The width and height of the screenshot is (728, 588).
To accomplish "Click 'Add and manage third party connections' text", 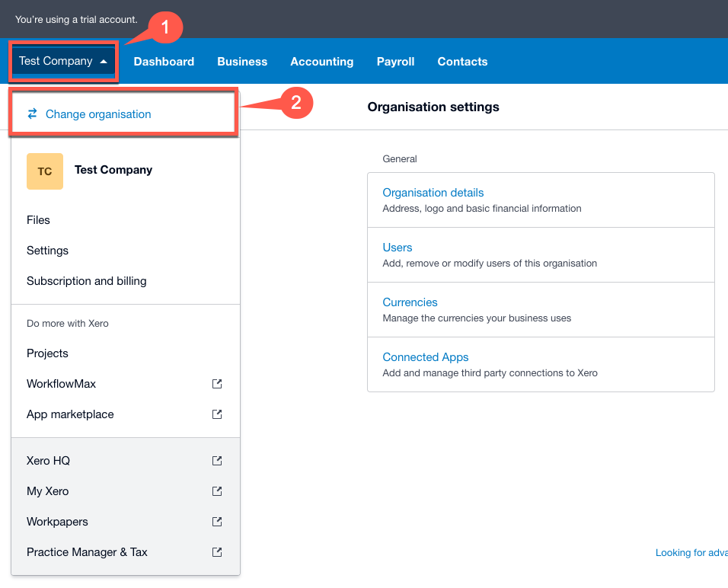I will tap(490, 373).
